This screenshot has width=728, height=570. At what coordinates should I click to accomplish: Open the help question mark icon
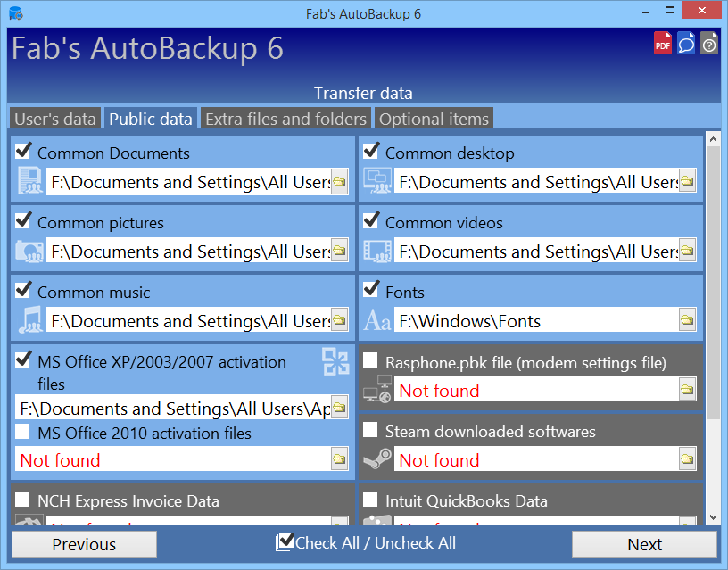709,43
